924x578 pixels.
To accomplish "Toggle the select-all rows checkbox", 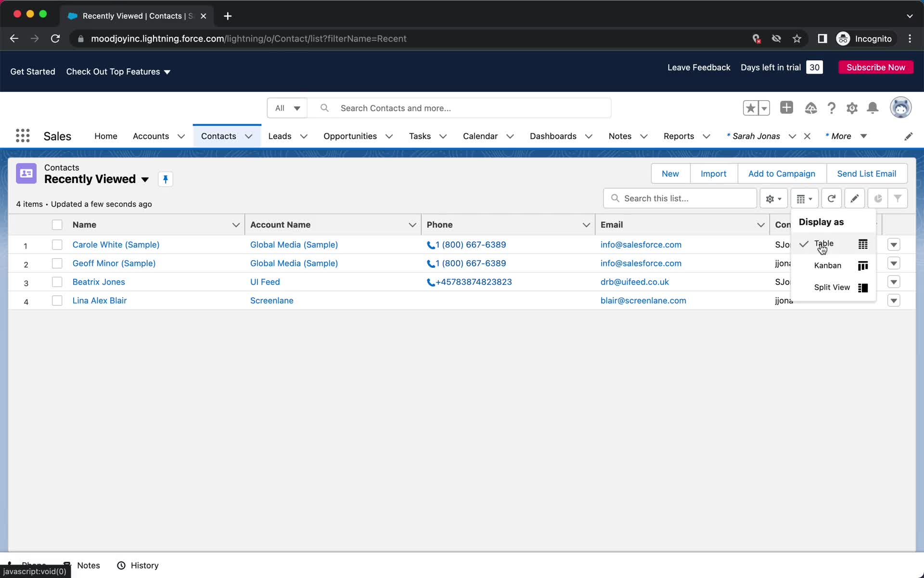I will click(57, 225).
